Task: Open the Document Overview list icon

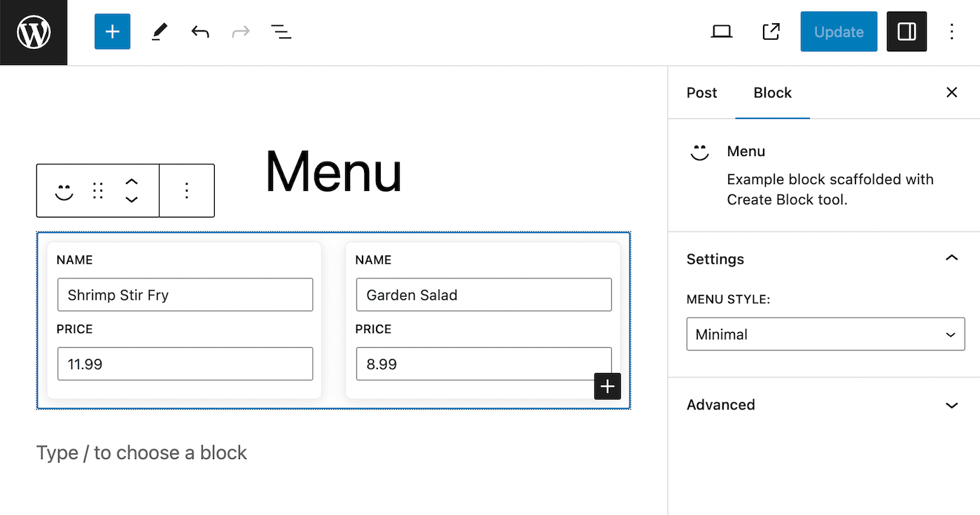Action: click(x=281, y=32)
